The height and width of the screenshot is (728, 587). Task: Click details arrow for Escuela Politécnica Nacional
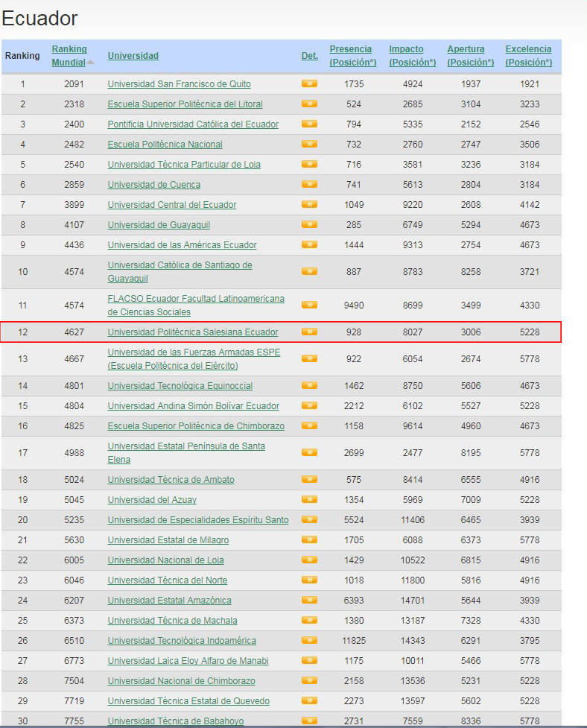[309, 144]
